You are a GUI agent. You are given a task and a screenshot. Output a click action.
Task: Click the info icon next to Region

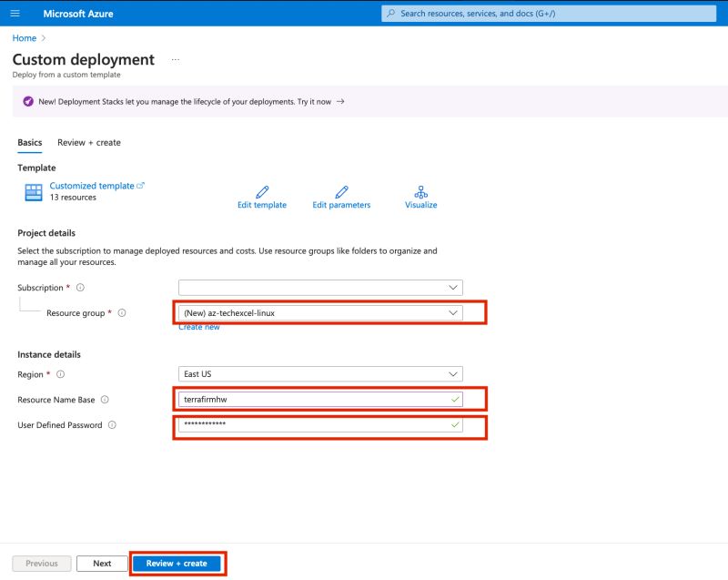(x=60, y=372)
